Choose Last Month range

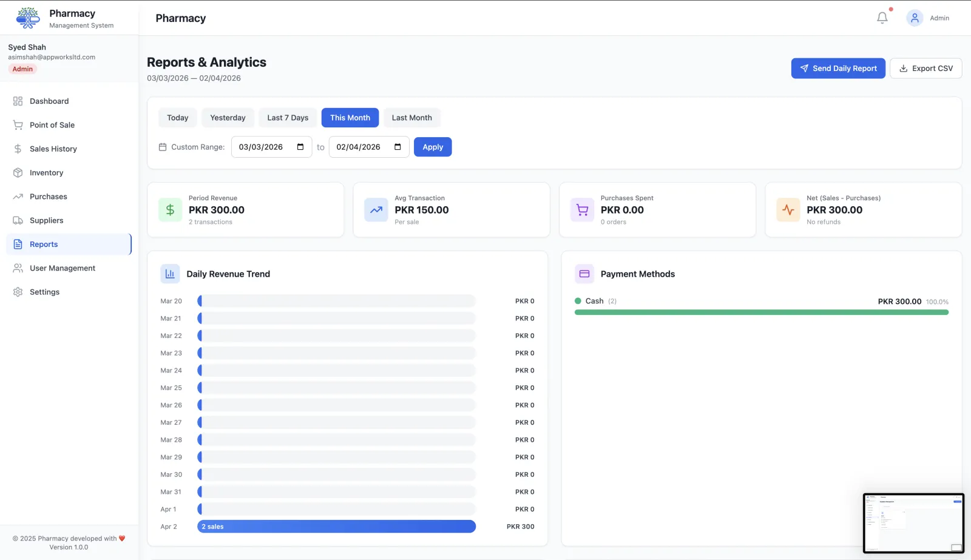[x=412, y=118]
